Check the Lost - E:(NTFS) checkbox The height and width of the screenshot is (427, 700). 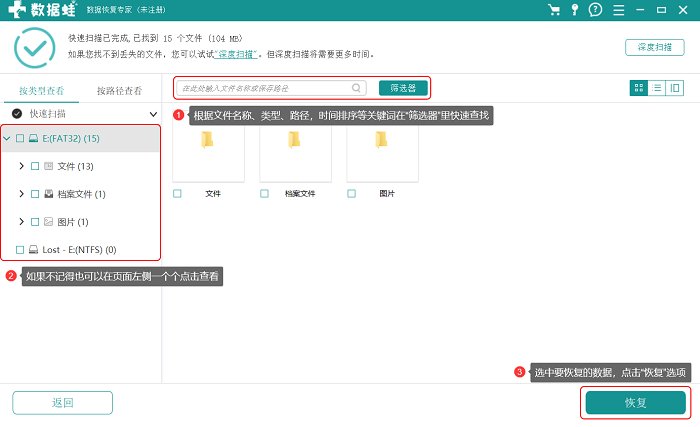tap(20, 250)
